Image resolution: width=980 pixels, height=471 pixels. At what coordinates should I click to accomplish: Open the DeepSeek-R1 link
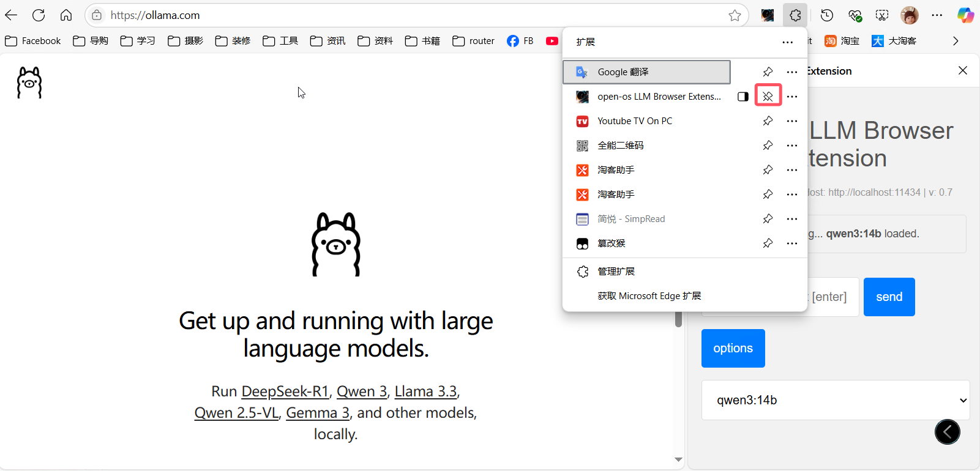(x=285, y=391)
